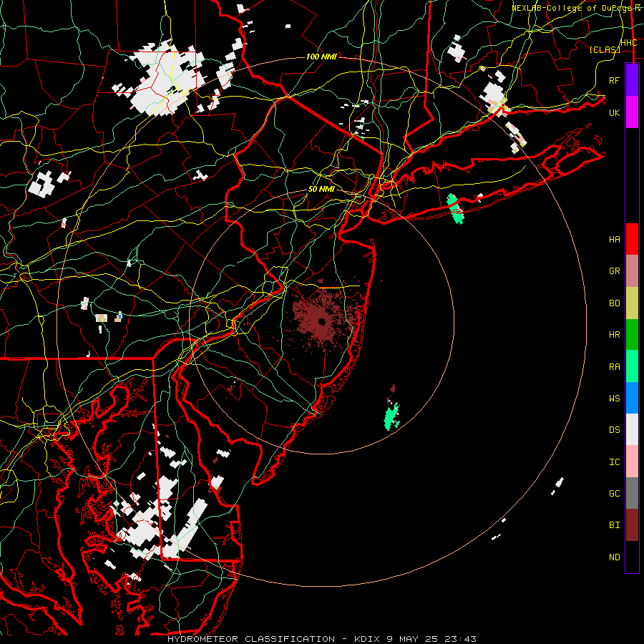Click the magenta UK legend swatch
644x644 pixels.
tap(632, 112)
